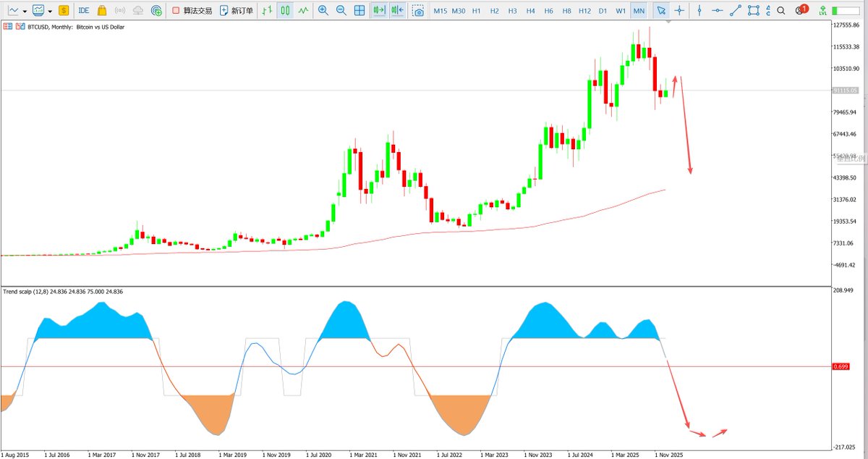Enable chart auto-scroll to latest bar
This screenshot has height=459, width=868.
pos(379,10)
